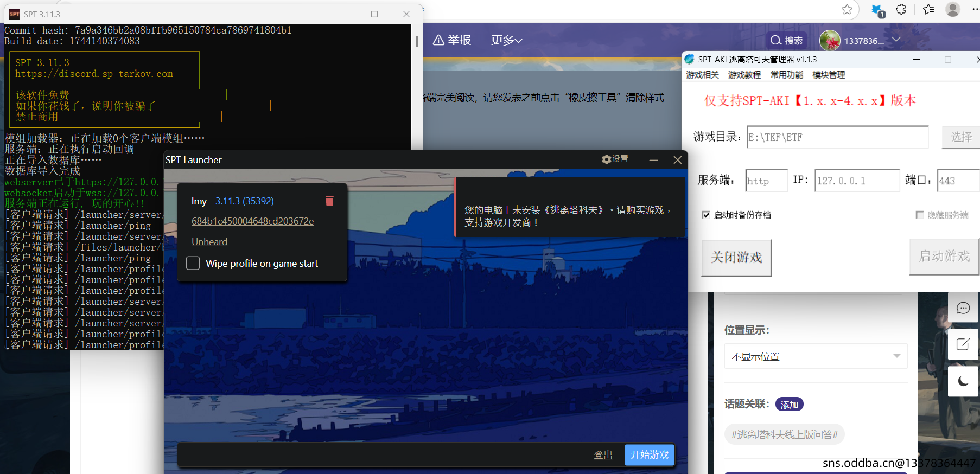Click the 服务端 http input field
Image resolution: width=980 pixels, height=474 pixels.
767,181
